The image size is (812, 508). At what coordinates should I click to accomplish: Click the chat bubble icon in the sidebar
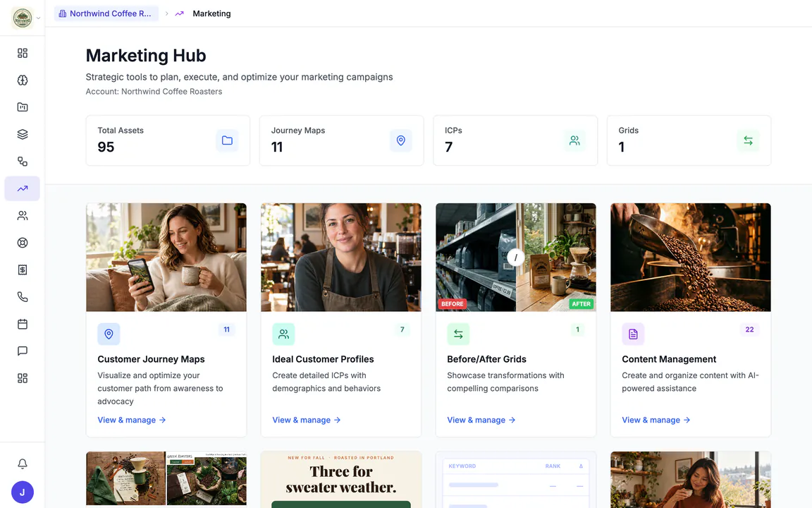coord(23,351)
